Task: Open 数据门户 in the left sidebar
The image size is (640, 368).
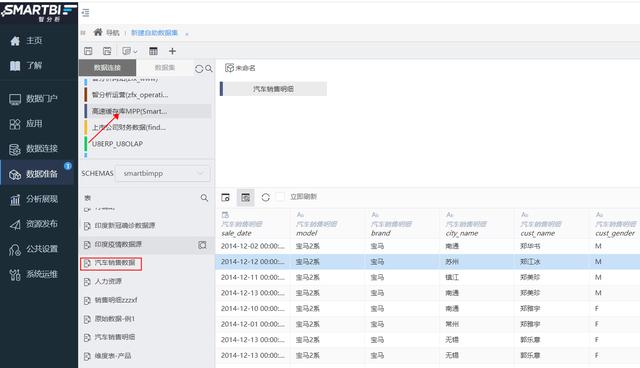Action: coord(41,99)
